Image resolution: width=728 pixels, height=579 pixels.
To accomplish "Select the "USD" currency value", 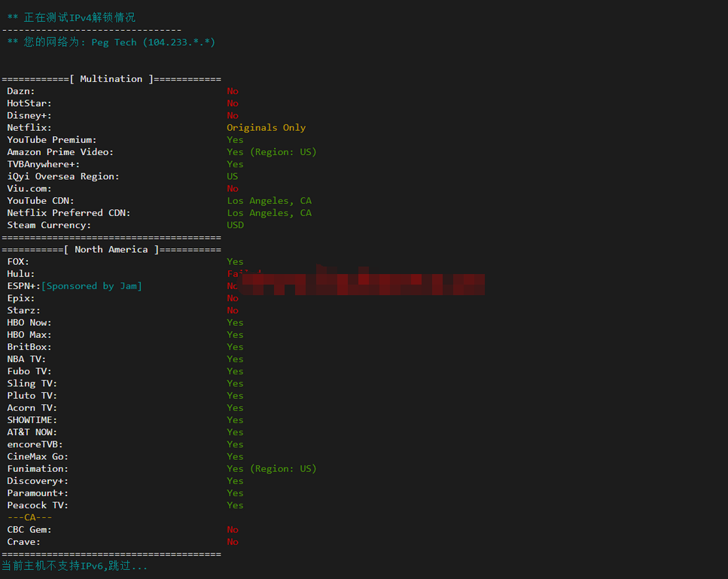I will click(x=236, y=225).
